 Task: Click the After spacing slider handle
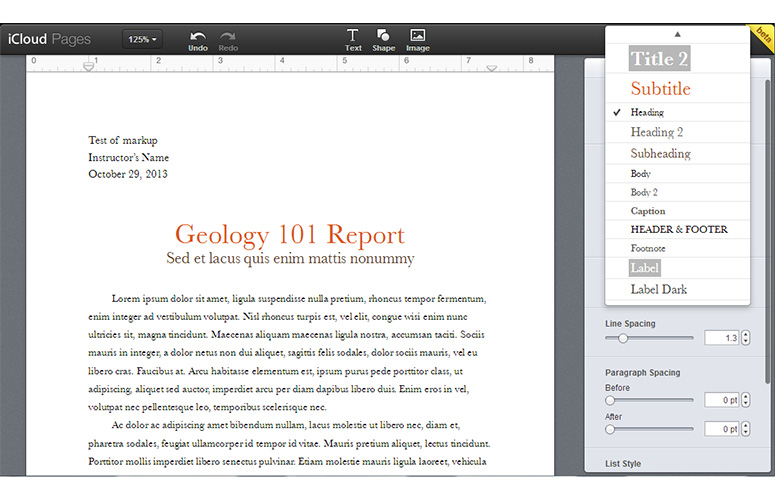coord(610,429)
